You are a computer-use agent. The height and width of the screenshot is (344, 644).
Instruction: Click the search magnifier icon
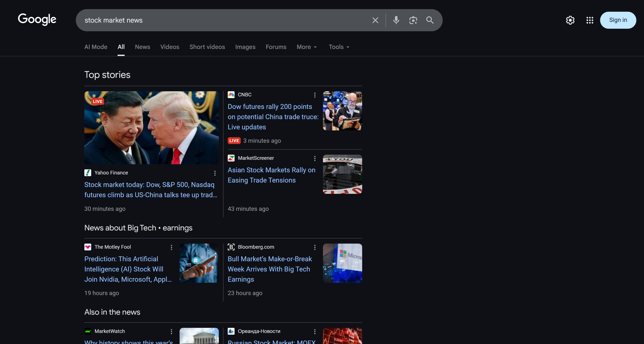point(430,20)
